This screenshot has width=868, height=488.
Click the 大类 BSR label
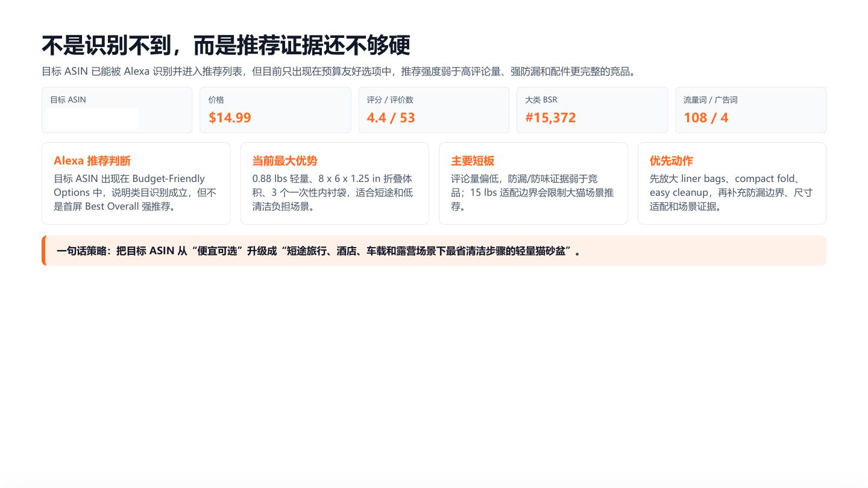(541, 100)
